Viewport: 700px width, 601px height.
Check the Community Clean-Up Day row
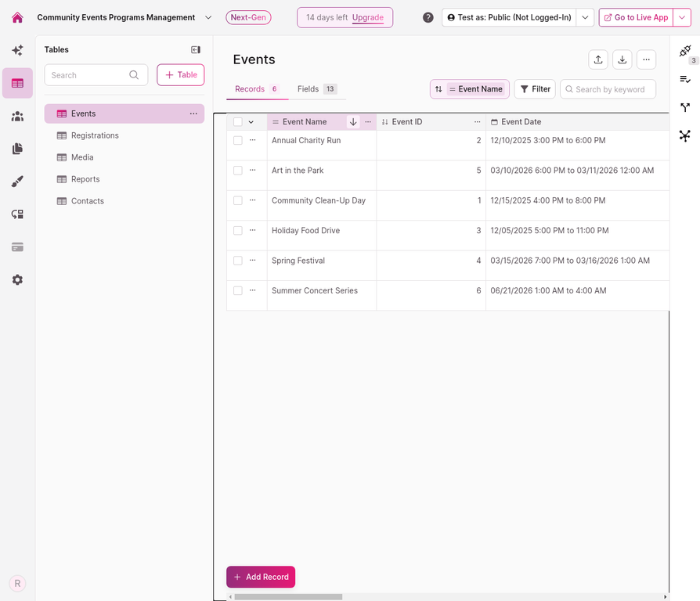click(x=238, y=200)
